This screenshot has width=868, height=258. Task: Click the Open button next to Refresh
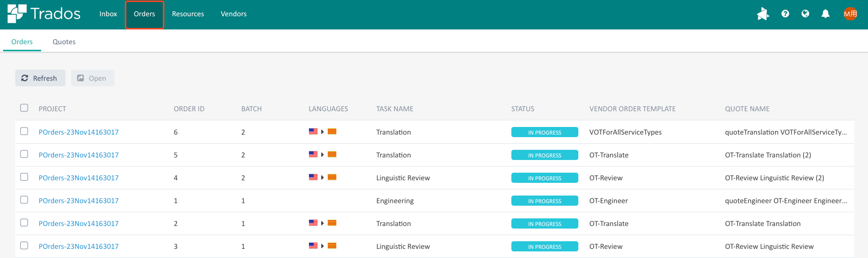92,78
